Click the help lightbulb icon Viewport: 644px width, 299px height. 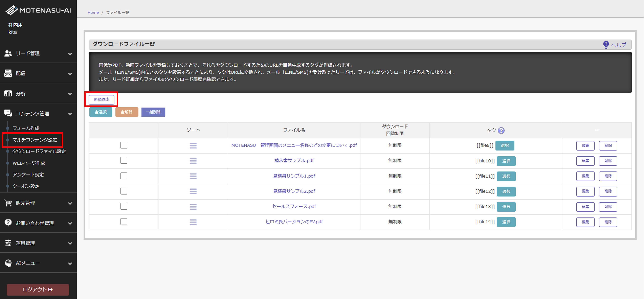pyautogui.click(x=606, y=45)
